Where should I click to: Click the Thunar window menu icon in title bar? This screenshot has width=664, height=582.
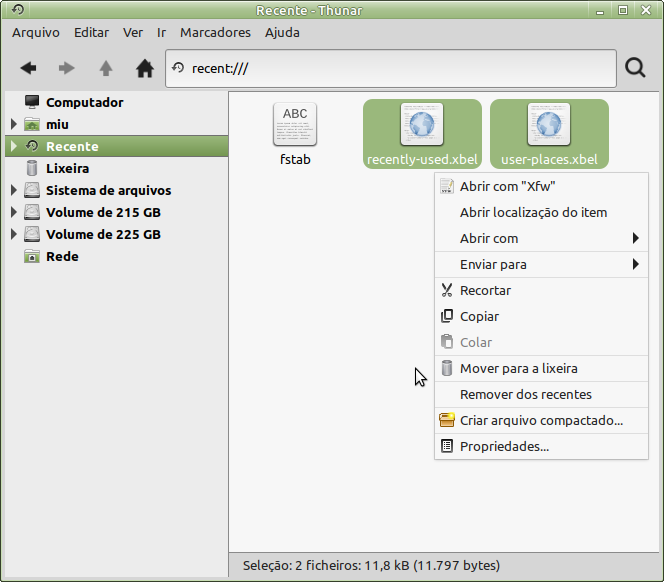click(x=18, y=9)
